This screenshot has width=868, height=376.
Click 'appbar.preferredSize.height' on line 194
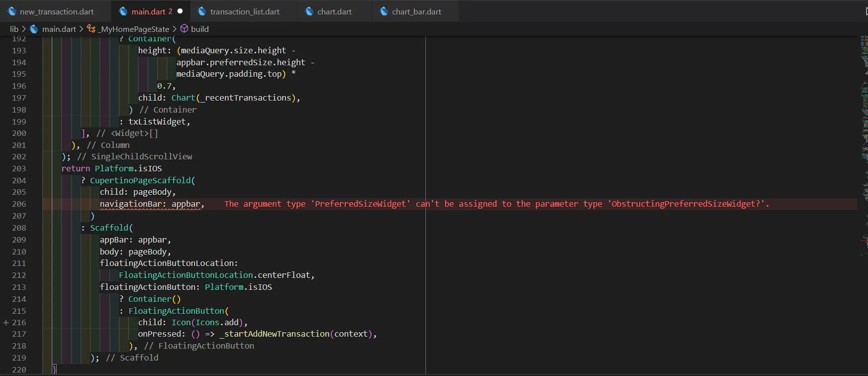241,62
